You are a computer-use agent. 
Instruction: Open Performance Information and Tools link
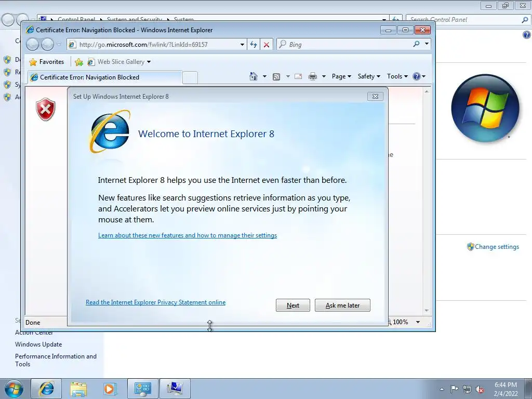56,360
